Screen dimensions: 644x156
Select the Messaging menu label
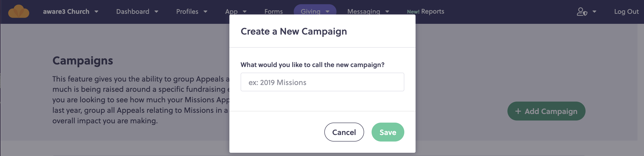click(x=363, y=11)
